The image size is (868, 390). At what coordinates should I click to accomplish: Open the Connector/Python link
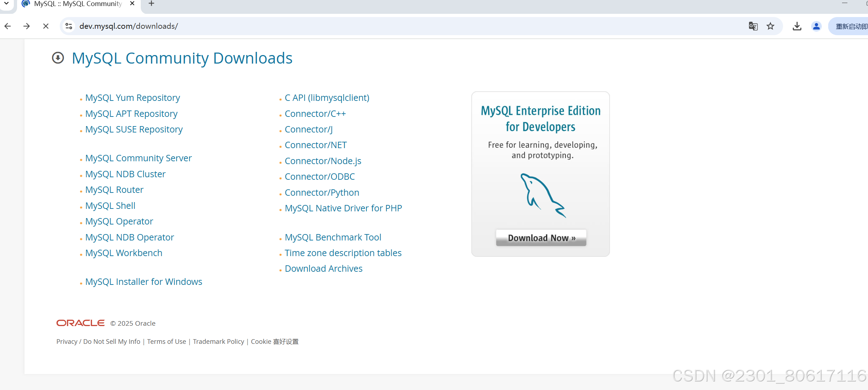[322, 193]
